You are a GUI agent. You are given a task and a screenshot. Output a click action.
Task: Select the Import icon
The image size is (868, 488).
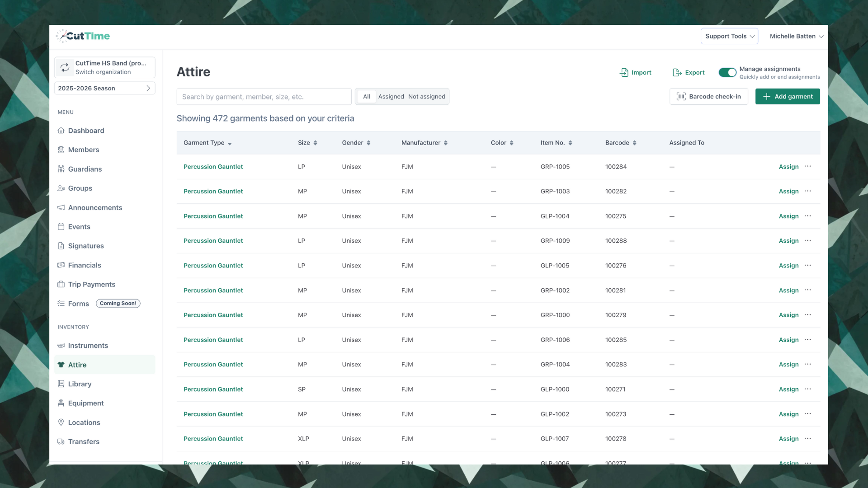pyautogui.click(x=624, y=72)
